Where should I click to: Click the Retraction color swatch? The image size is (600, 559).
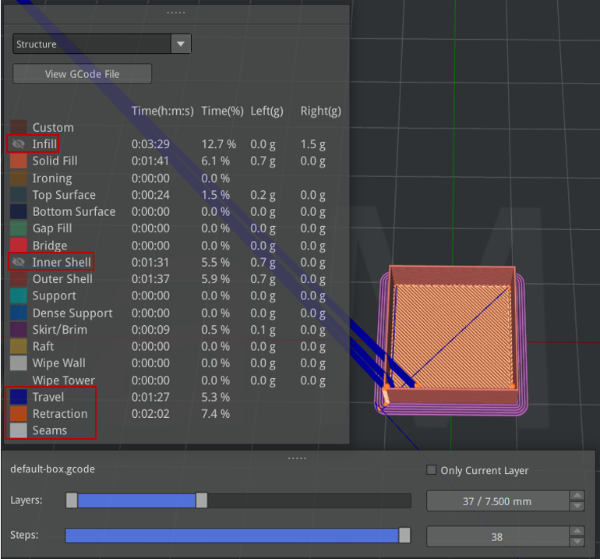[19, 414]
